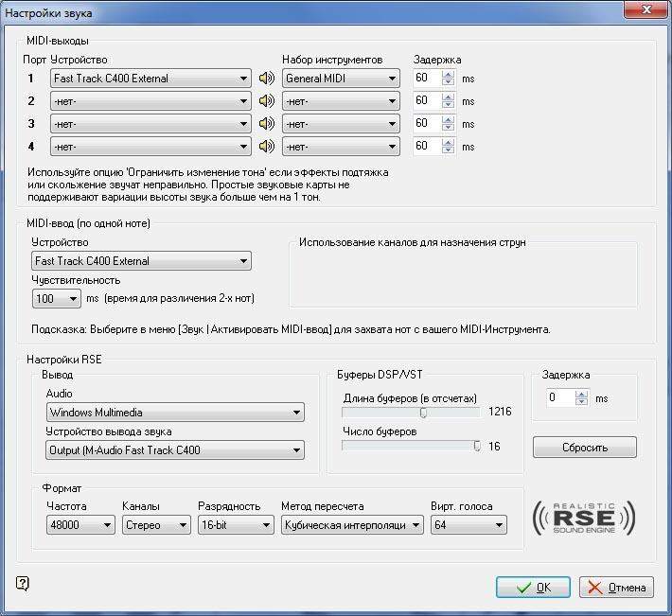Click the buffer length slider handle
The height and width of the screenshot is (616, 672).
pos(423,413)
